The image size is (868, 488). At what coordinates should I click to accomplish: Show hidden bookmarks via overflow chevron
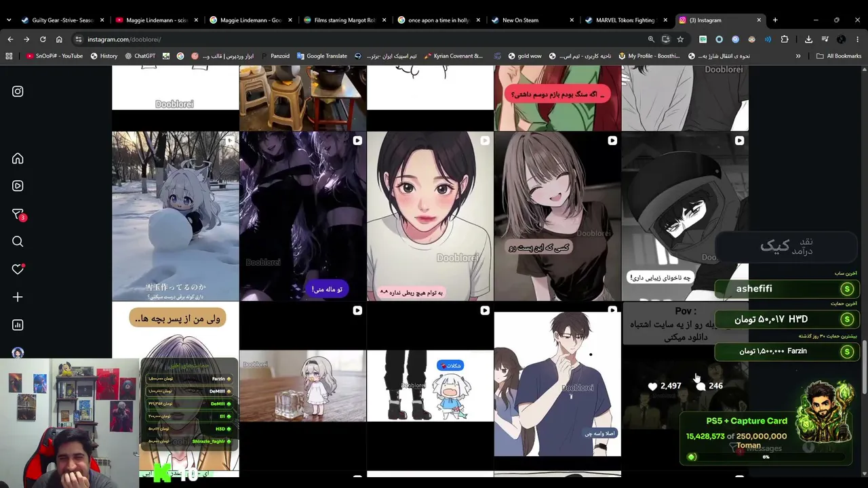(798, 56)
